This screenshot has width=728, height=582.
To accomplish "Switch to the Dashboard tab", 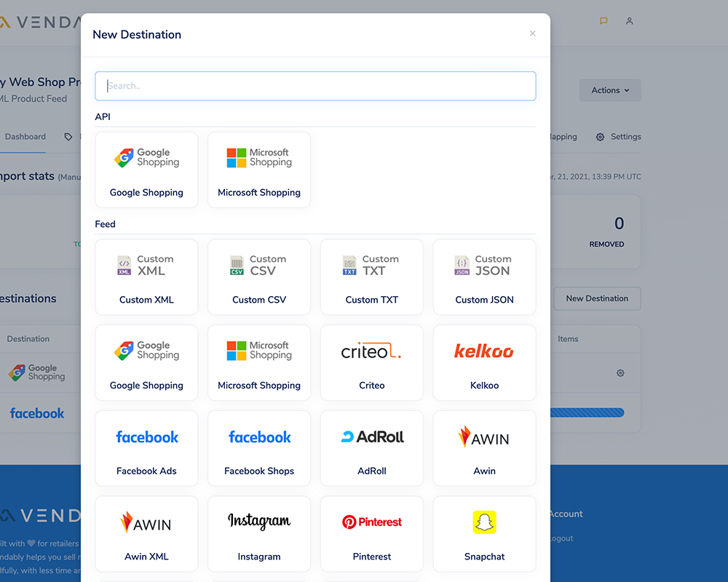I will tap(25, 137).
